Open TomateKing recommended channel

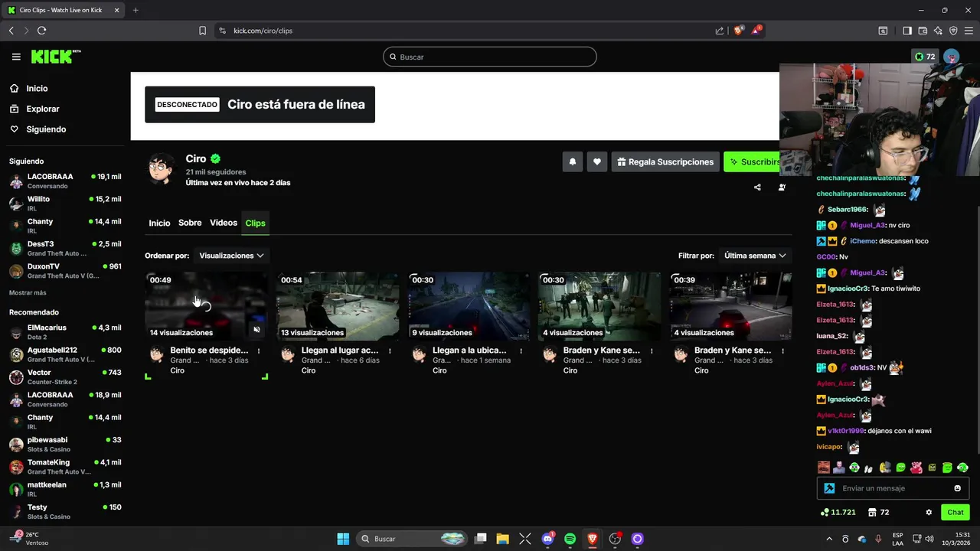[x=65, y=466]
